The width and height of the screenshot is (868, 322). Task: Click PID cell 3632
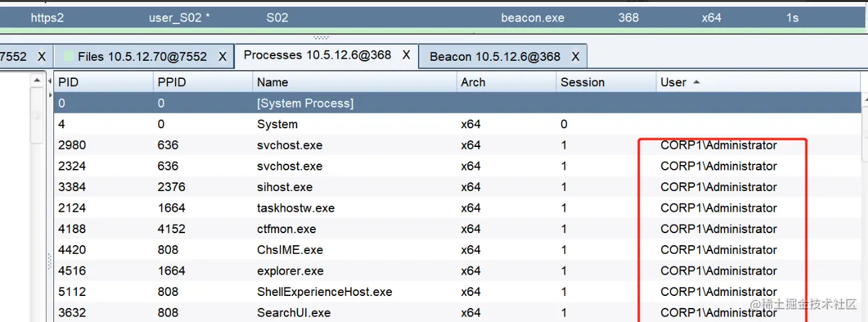(x=72, y=313)
